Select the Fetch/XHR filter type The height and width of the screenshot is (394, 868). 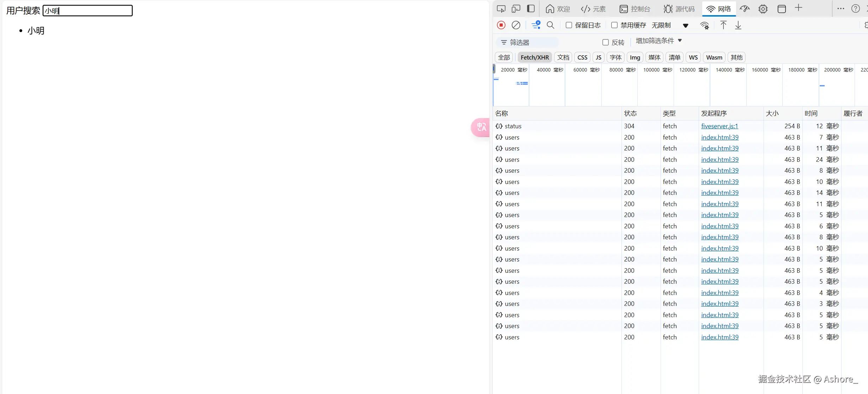point(534,57)
